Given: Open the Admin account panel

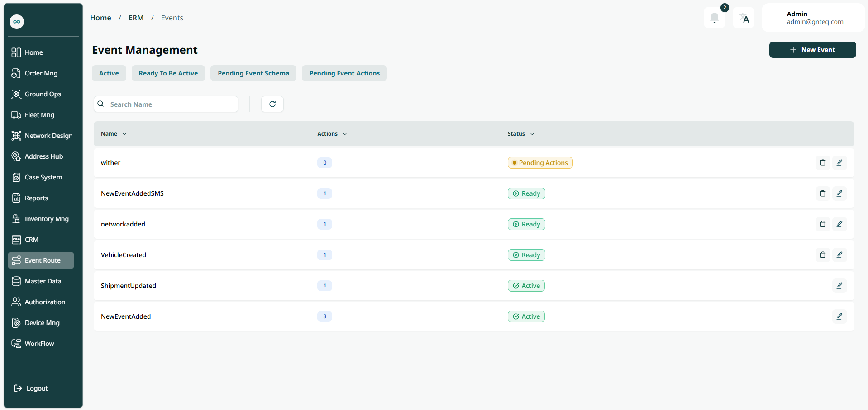Looking at the screenshot, I should 813,18.
